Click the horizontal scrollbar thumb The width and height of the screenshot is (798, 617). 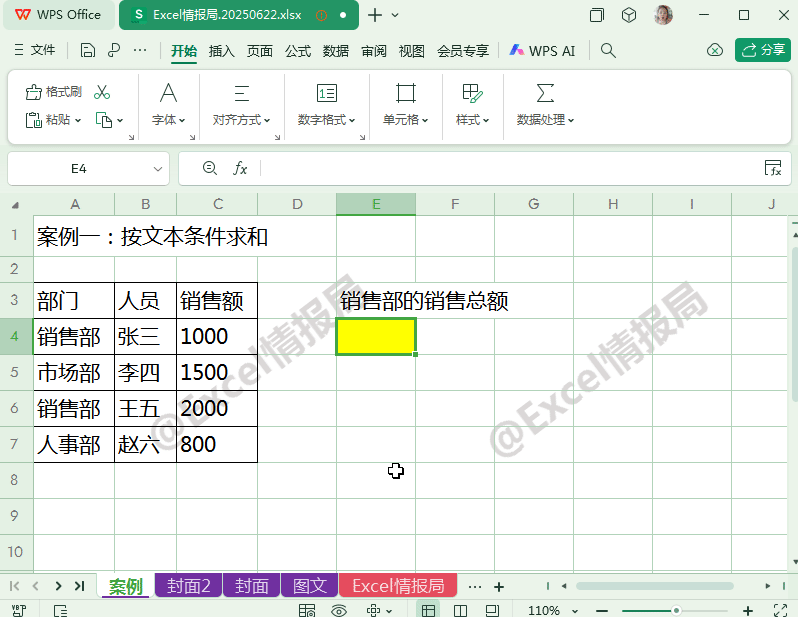coord(654,586)
